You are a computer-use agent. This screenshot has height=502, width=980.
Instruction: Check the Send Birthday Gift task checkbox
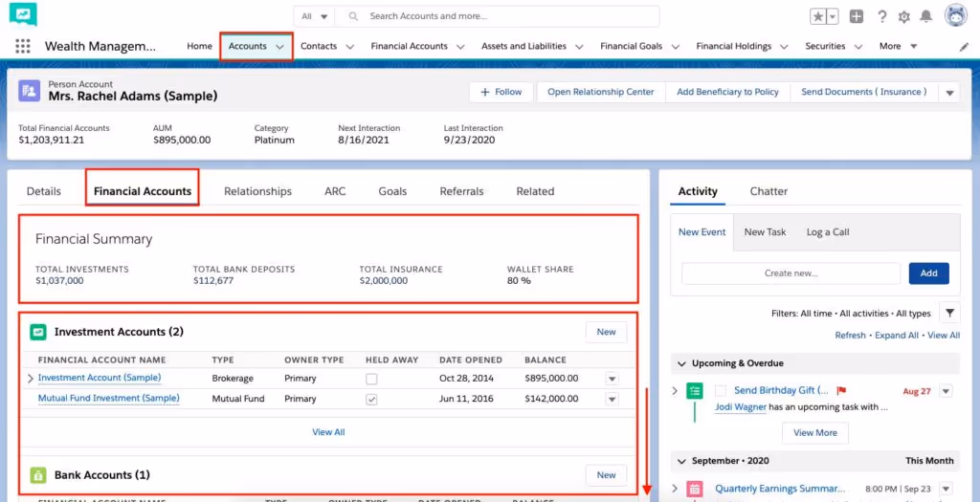point(721,391)
